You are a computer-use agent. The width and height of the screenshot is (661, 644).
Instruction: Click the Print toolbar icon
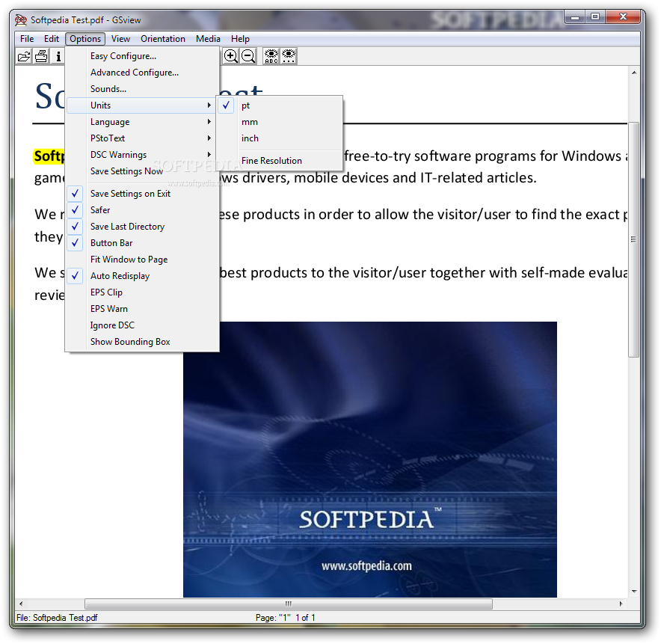pyautogui.click(x=41, y=56)
